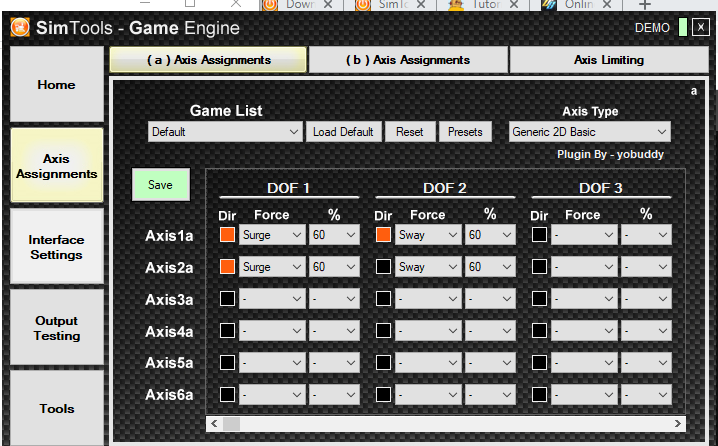Image resolution: width=718 pixels, height=446 pixels.
Task: Open Axis1a DOF 3 Force dropdown
Action: [584, 235]
